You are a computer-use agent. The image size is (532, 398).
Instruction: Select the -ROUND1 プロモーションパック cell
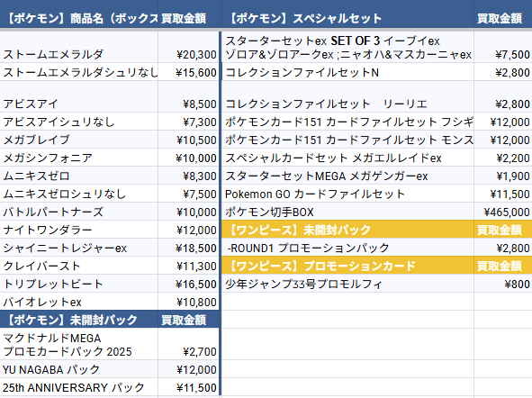coord(347,248)
